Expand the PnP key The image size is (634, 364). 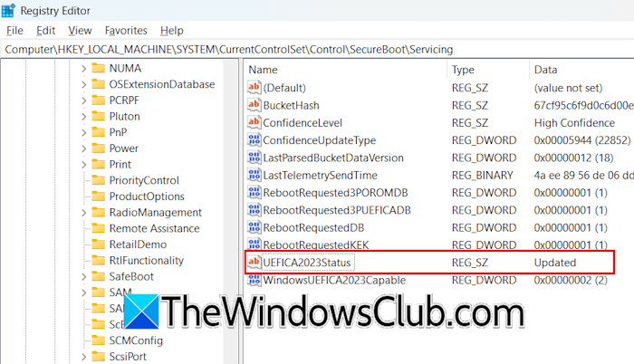[x=83, y=132]
